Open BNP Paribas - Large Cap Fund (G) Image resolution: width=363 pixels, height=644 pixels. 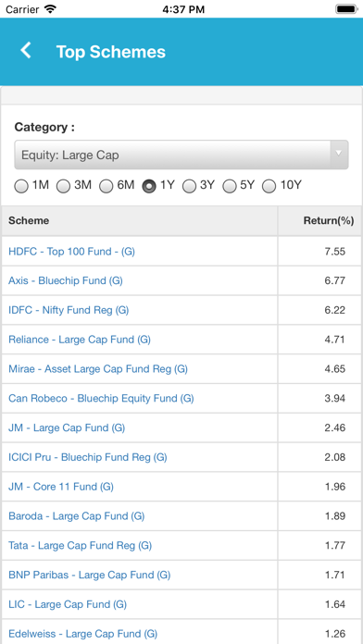(x=89, y=575)
